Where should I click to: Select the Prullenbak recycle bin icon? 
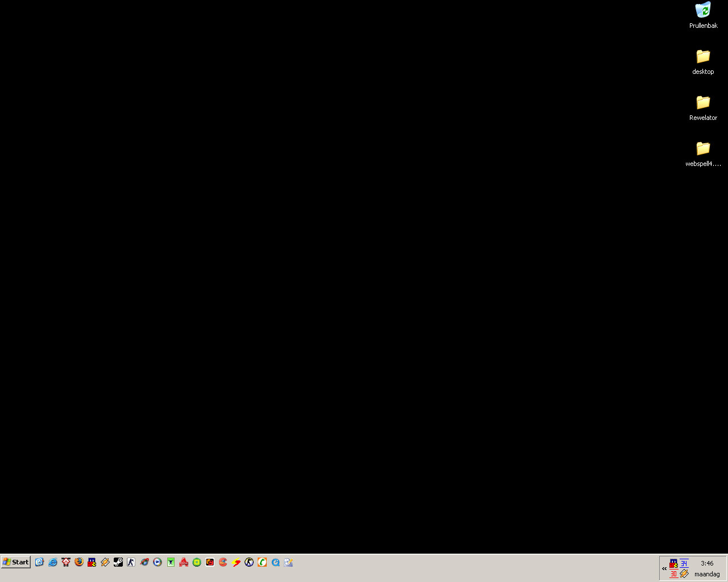tap(704, 15)
